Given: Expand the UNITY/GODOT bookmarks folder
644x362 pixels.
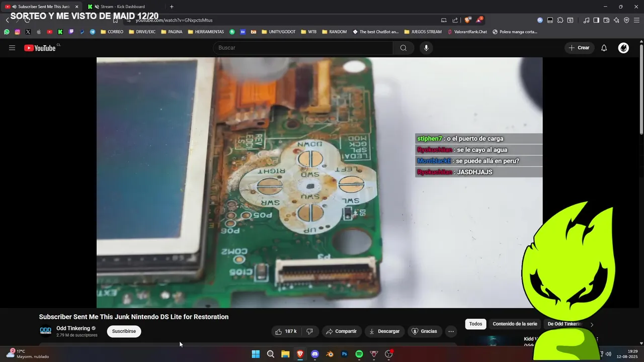Looking at the screenshot, I should click(x=278, y=32).
